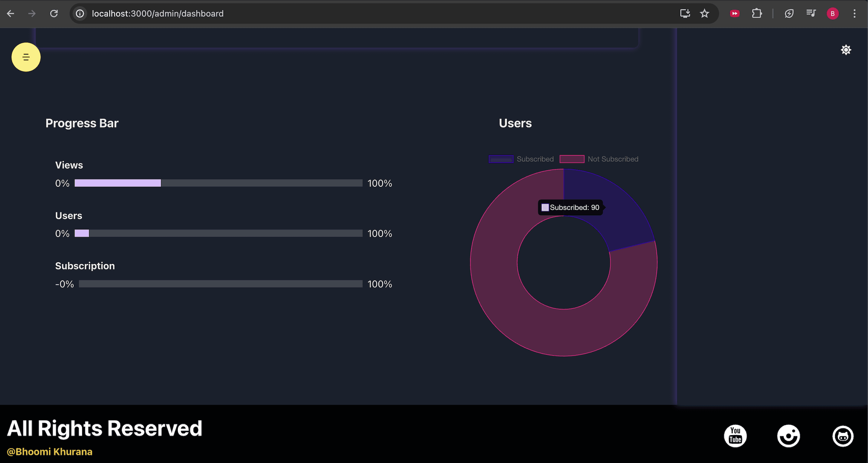This screenshot has width=868, height=463.
Task: Click the All Rights Reserved text
Action: (x=105, y=428)
